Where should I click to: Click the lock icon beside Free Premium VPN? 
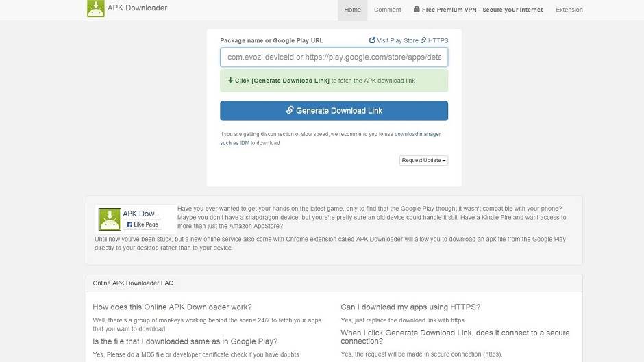pos(417,10)
